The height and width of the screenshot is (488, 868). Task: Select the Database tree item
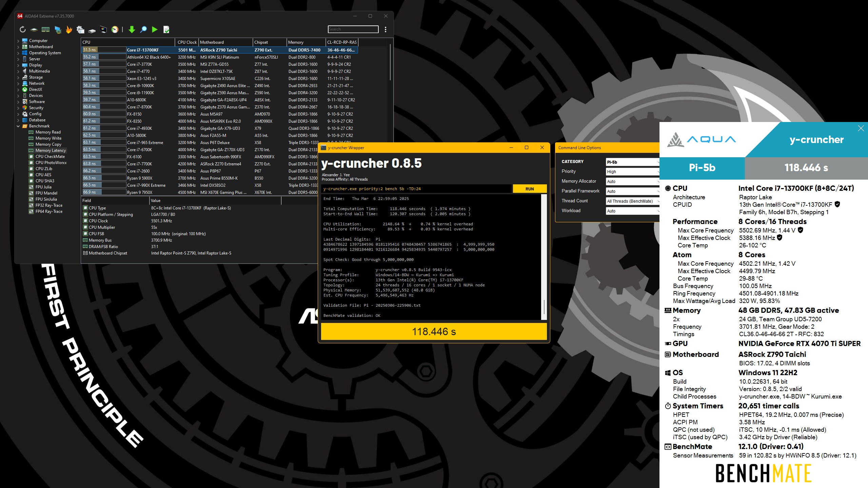pos(37,120)
